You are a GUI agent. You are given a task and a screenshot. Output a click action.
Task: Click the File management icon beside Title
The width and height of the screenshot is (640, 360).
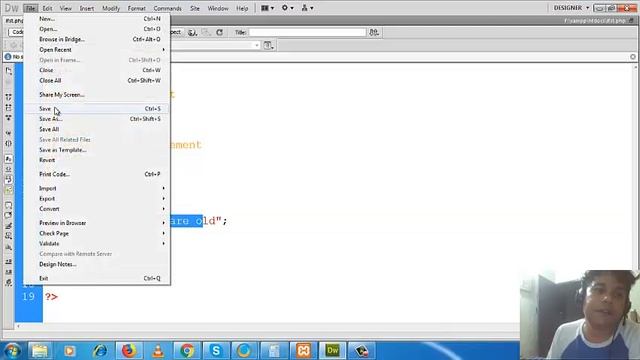point(374,32)
